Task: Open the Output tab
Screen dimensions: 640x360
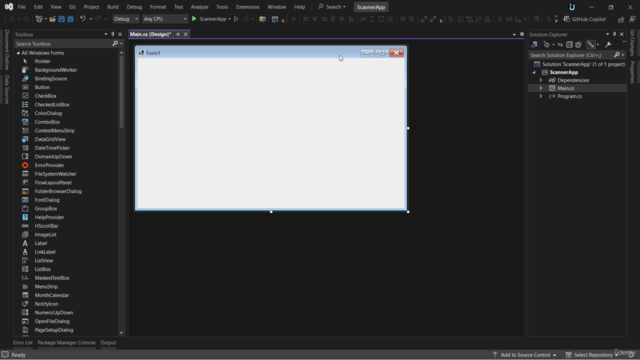Action: pyautogui.click(x=108, y=343)
